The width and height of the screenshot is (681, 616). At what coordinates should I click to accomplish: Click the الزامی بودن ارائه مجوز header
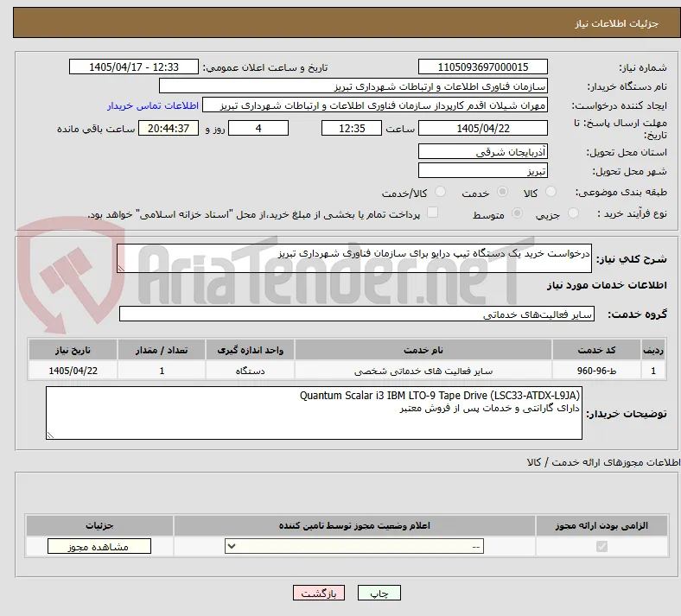pyautogui.click(x=601, y=525)
